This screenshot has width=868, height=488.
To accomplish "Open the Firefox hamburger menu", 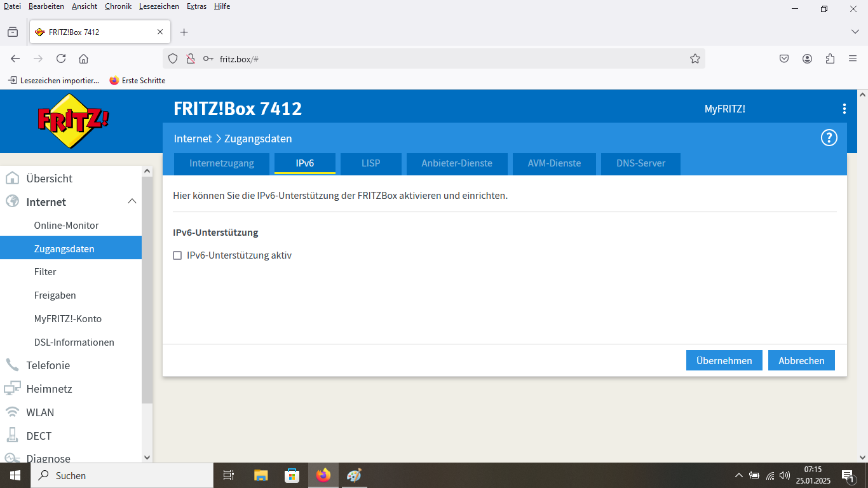I will (853, 58).
